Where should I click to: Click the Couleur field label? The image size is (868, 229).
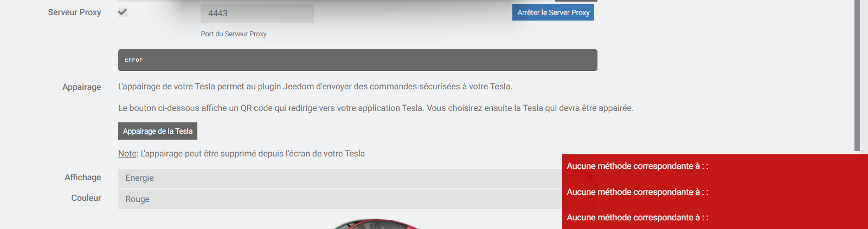pos(86,198)
